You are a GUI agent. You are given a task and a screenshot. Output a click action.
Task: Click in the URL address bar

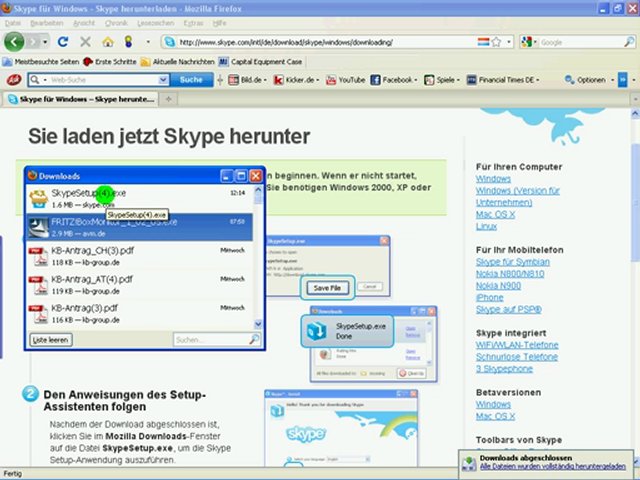click(320, 42)
